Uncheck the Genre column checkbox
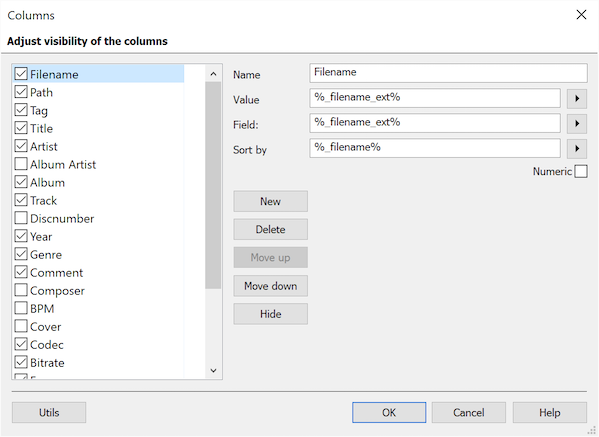The image size is (599, 437). click(21, 254)
